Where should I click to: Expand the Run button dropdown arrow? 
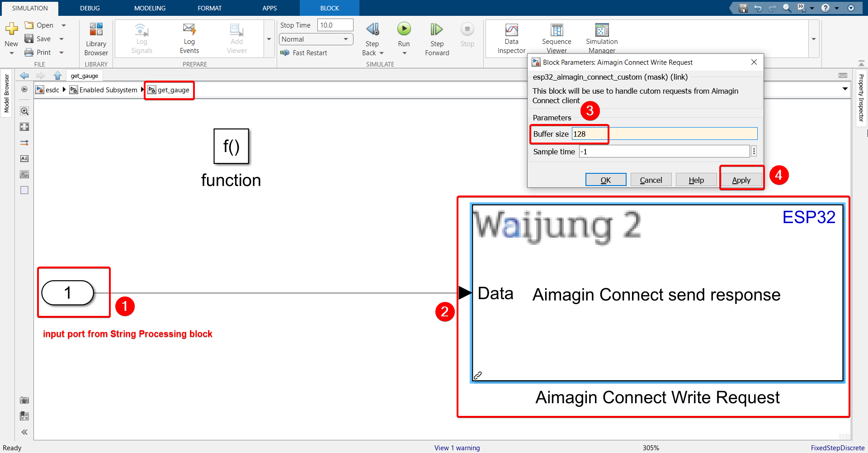404,53
